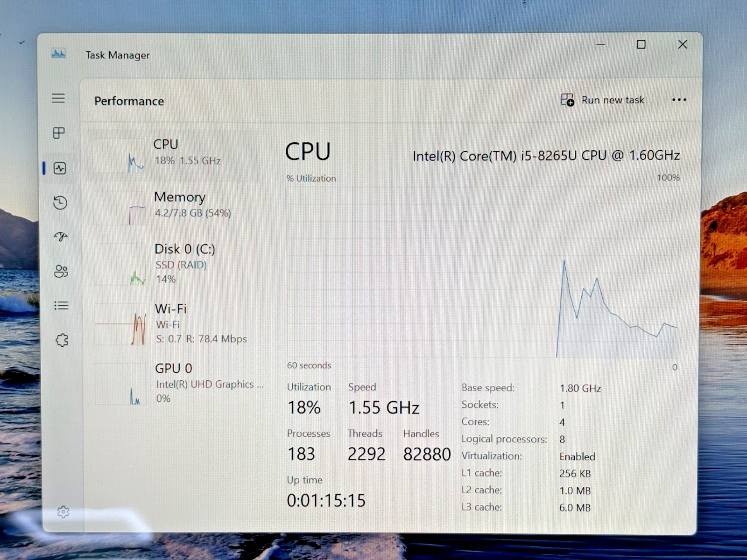Screen dimensions: 747x560
Task: Open the hamburger navigation menu
Action: (58, 98)
